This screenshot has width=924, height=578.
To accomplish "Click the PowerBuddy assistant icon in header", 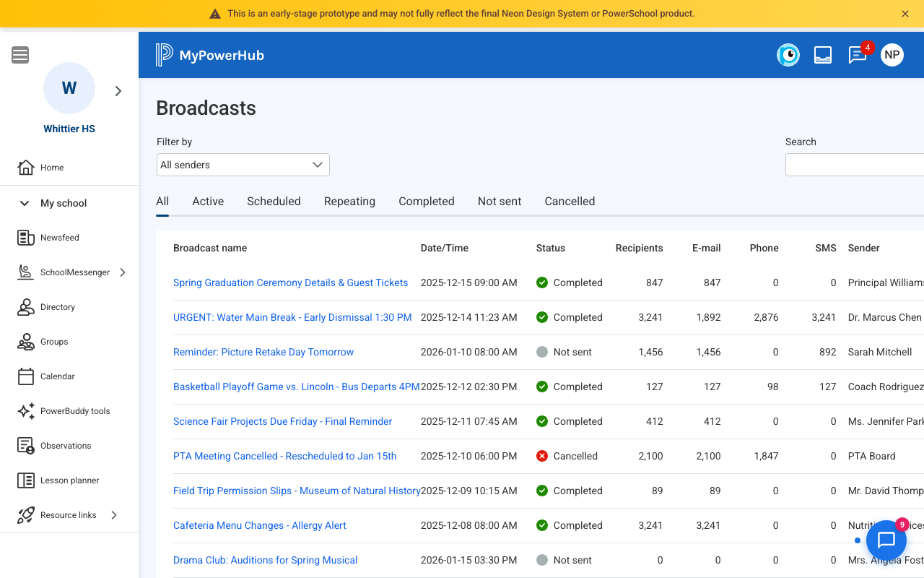I will (x=788, y=55).
